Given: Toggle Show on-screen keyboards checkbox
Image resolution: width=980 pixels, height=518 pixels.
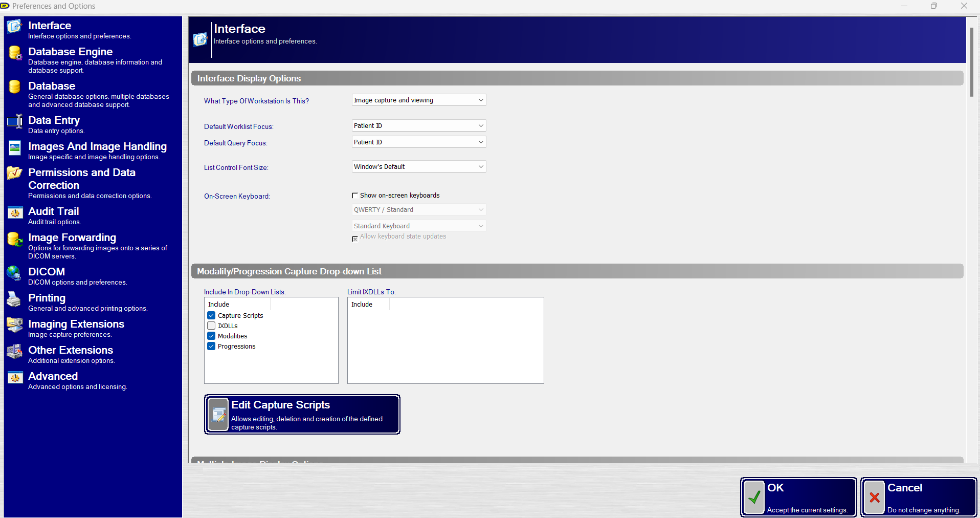Looking at the screenshot, I should (x=355, y=196).
